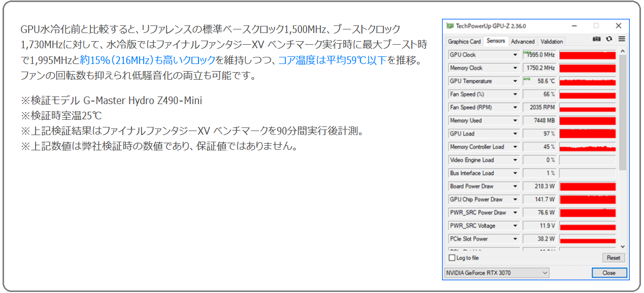
Task: Open the PWR_SRC Voltage dropdown
Action: (515, 226)
